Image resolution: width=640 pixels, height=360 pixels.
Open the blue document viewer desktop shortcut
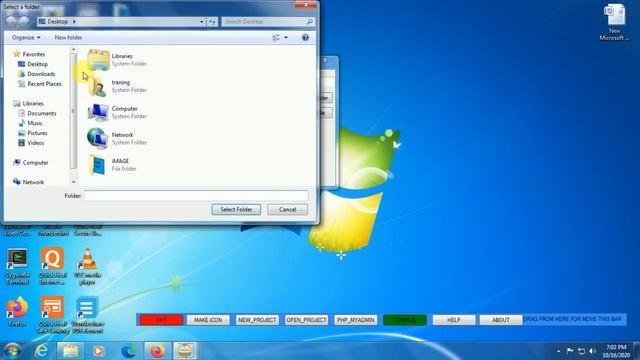tap(87, 315)
